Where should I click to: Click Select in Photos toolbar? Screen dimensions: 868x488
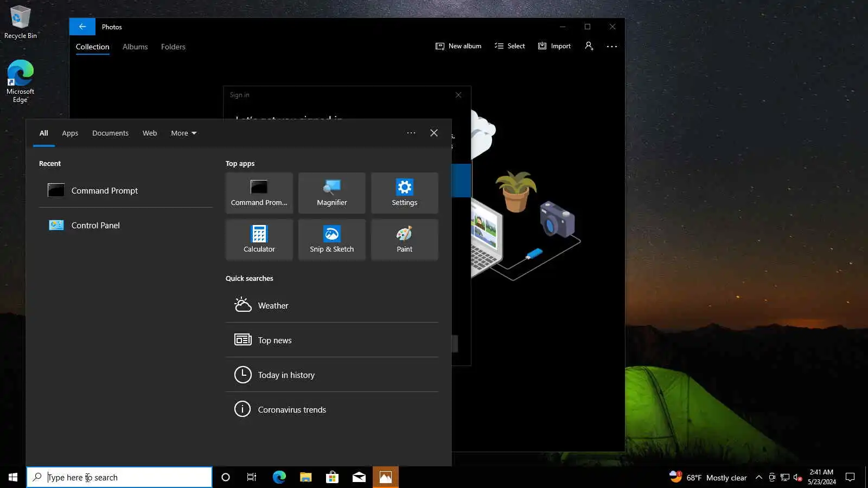[510, 46]
